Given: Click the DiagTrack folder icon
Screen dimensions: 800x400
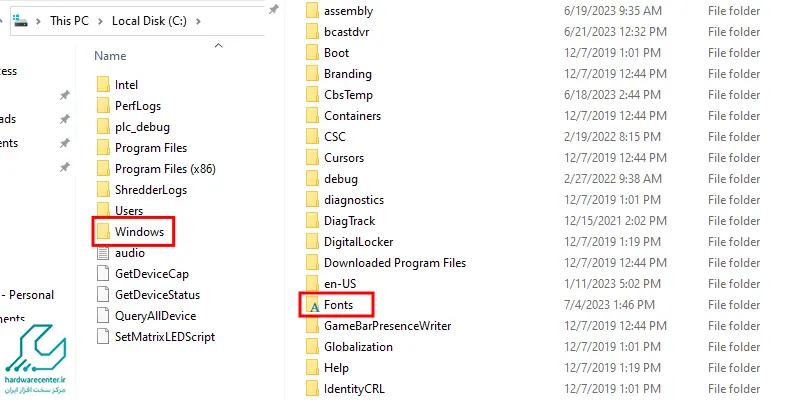Looking at the screenshot, I should click(313, 221).
